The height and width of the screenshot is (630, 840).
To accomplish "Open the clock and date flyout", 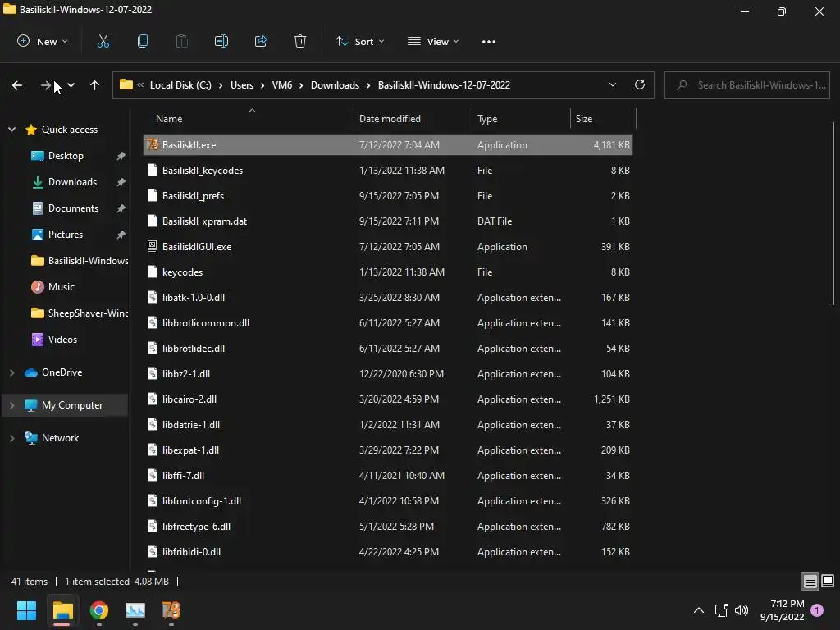I will pos(782,610).
